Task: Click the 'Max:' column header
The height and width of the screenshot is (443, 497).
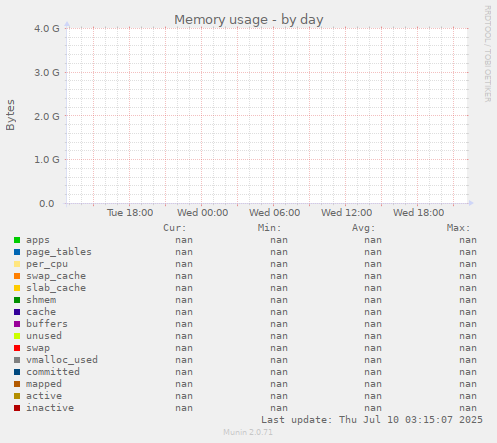Action: coord(458,228)
